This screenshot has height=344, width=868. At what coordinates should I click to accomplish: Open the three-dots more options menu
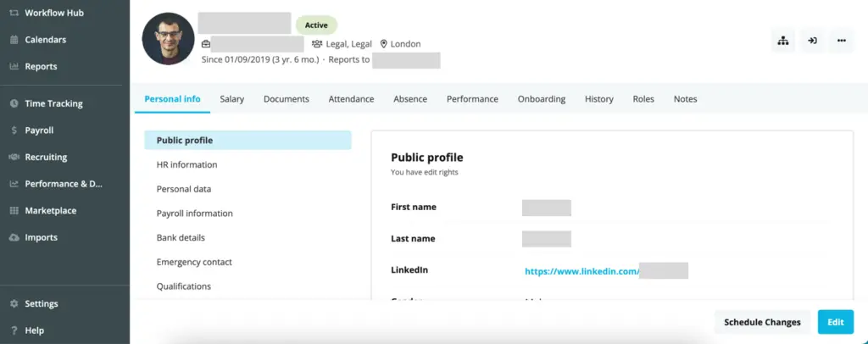[841, 41]
